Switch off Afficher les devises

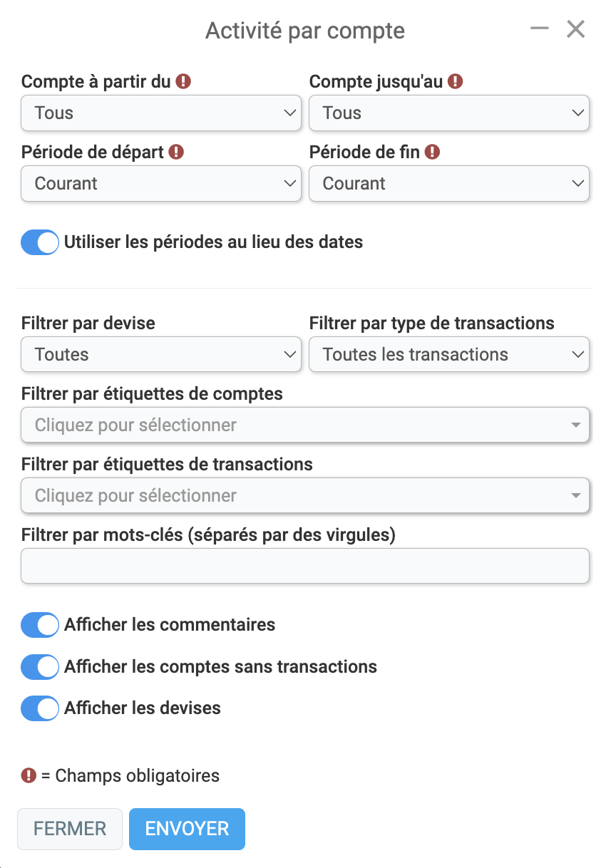click(x=40, y=709)
